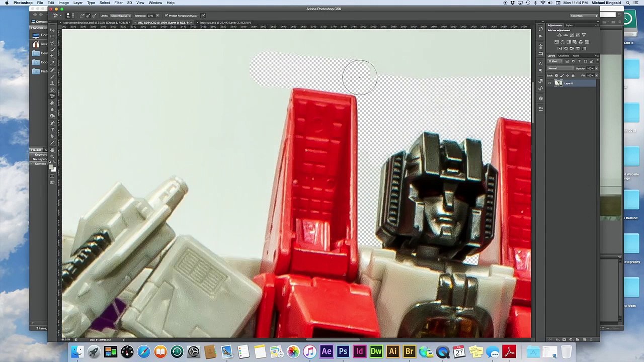Image resolution: width=644 pixels, height=362 pixels.
Task: Open Adobe Bridge from the Dock
Action: click(x=409, y=351)
